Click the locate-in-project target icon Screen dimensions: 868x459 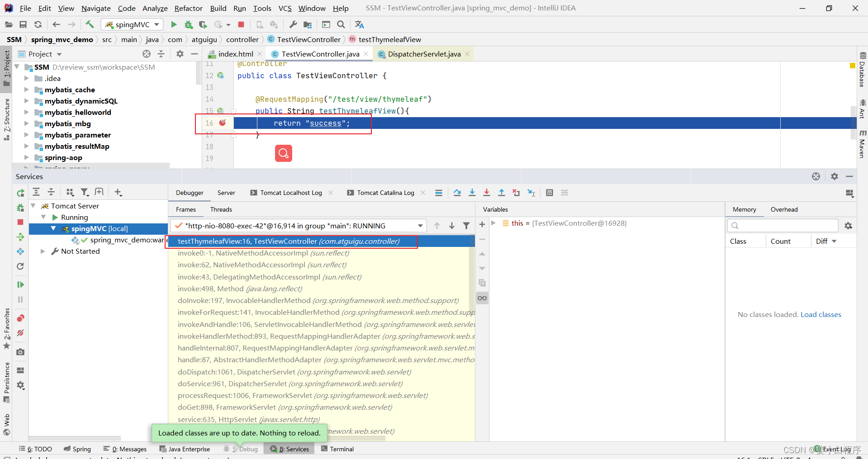point(147,54)
